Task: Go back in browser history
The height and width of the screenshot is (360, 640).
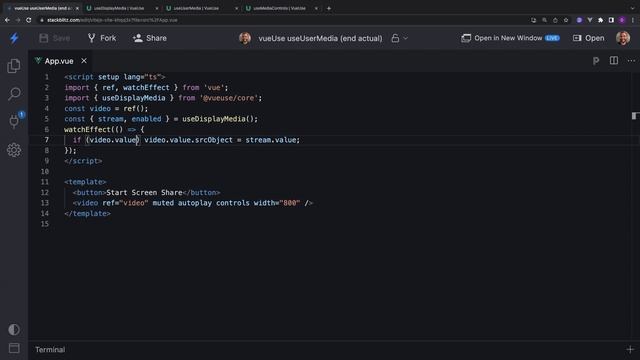Action: click(7, 20)
